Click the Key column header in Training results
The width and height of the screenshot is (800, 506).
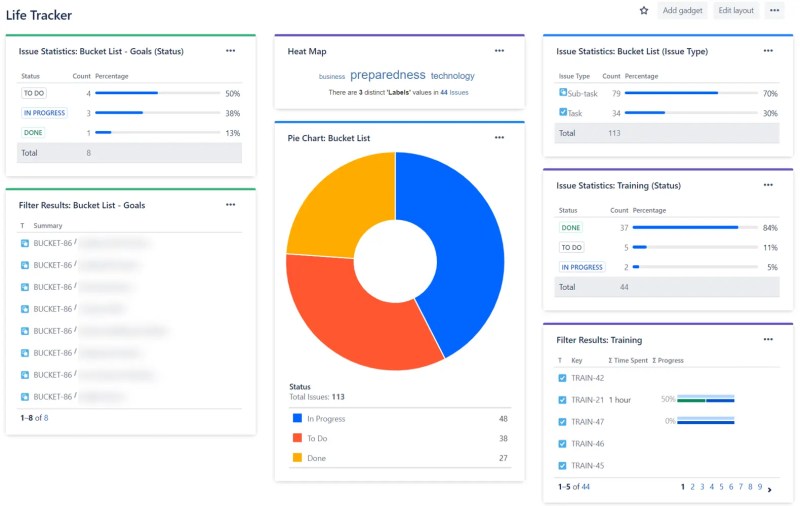tap(577, 360)
